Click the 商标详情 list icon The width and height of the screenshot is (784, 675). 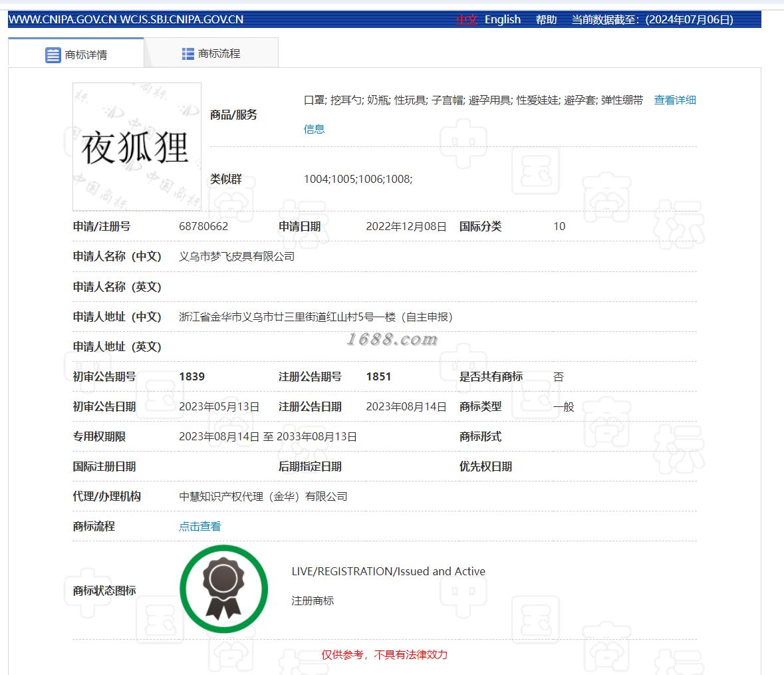pos(53,55)
